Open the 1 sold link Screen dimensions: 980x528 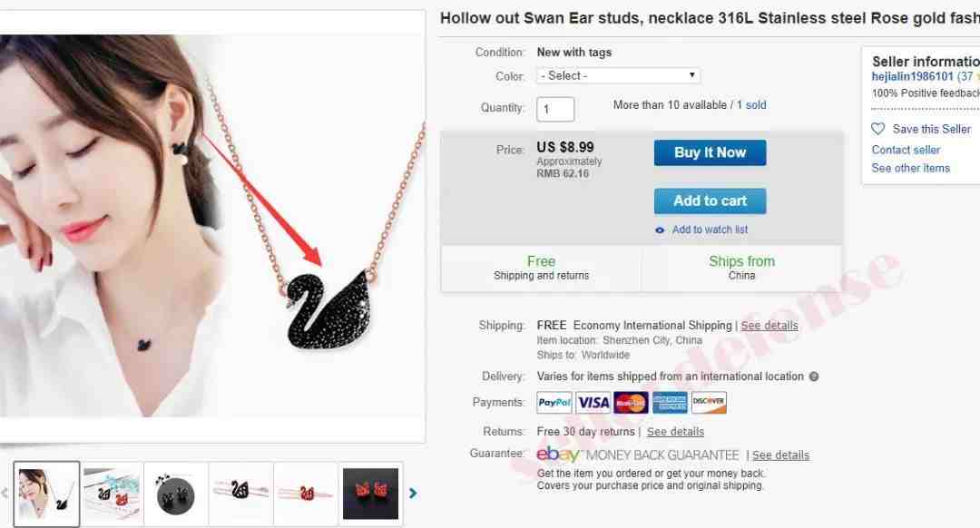click(751, 105)
